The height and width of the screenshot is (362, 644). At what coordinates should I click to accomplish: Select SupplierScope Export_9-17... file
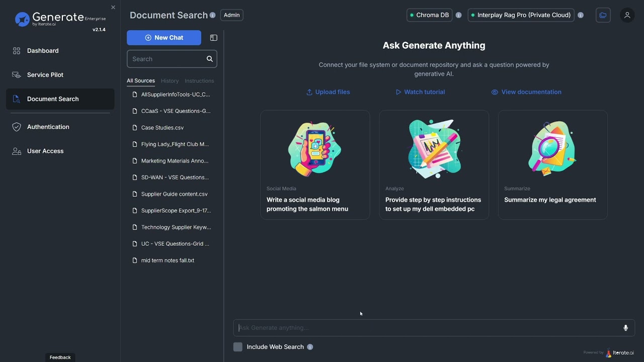172,211
